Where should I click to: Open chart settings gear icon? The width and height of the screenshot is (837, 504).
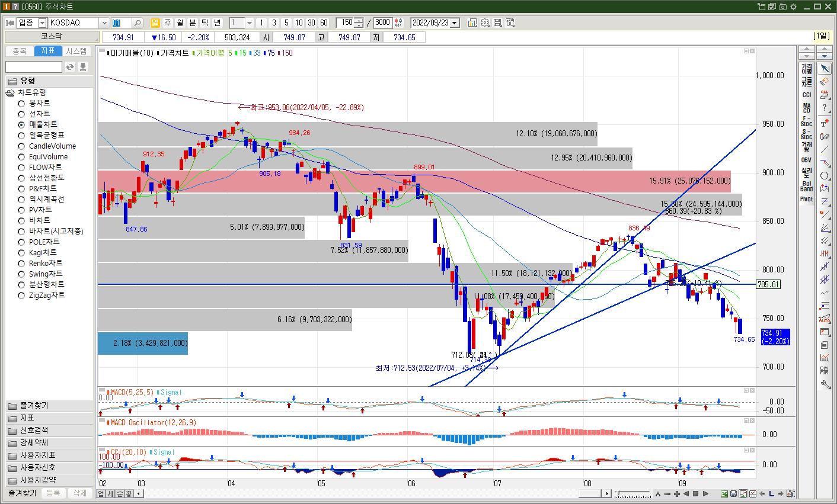(x=485, y=23)
